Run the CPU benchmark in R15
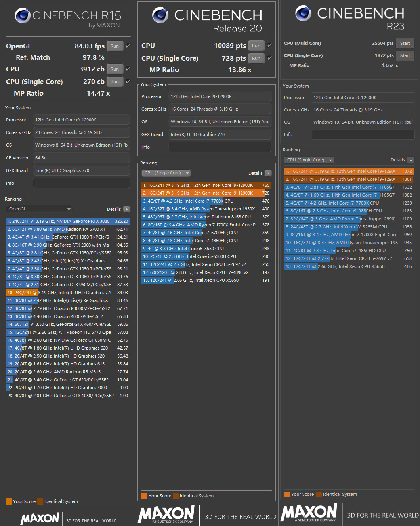Image resolution: width=420 pixels, height=526 pixels. pos(115,69)
